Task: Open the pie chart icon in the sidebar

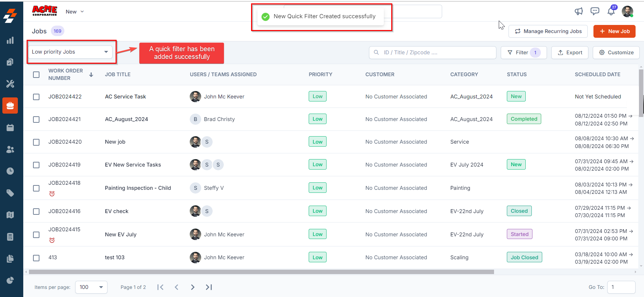Action: click(x=10, y=280)
